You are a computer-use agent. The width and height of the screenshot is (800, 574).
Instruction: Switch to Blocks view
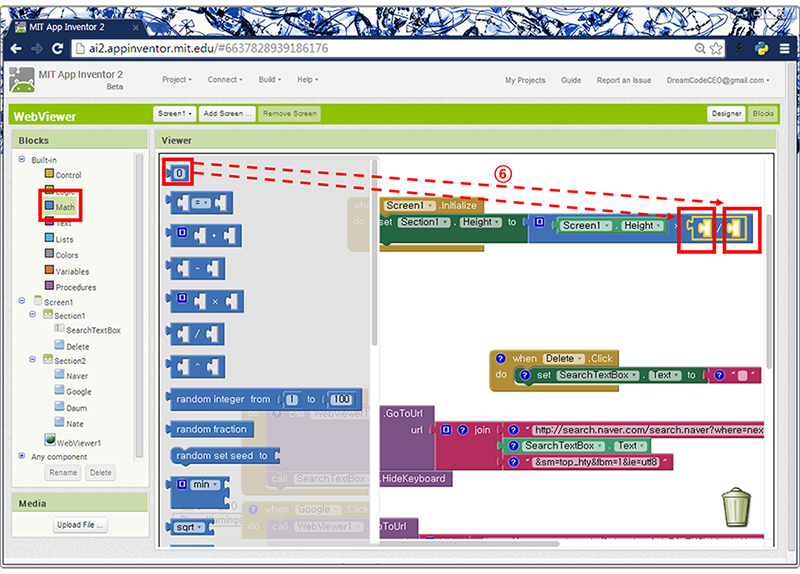[763, 114]
